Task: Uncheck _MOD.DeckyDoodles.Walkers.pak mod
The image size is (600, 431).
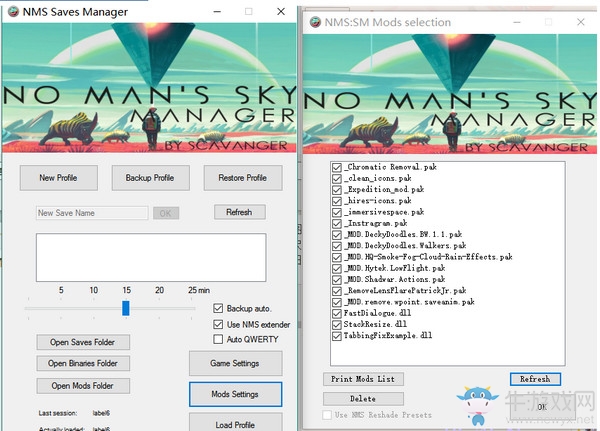Action: point(337,246)
